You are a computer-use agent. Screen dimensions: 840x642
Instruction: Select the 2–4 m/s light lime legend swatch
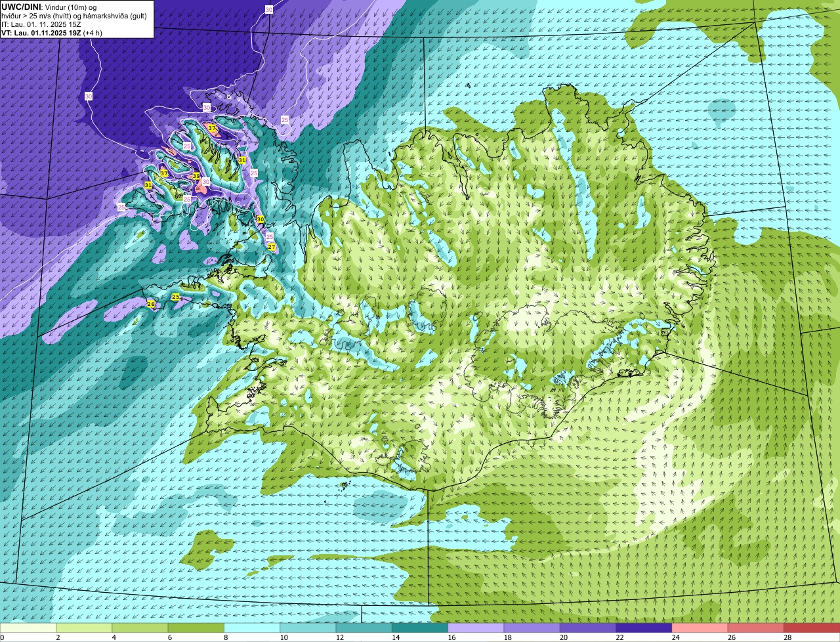coord(84,628)
